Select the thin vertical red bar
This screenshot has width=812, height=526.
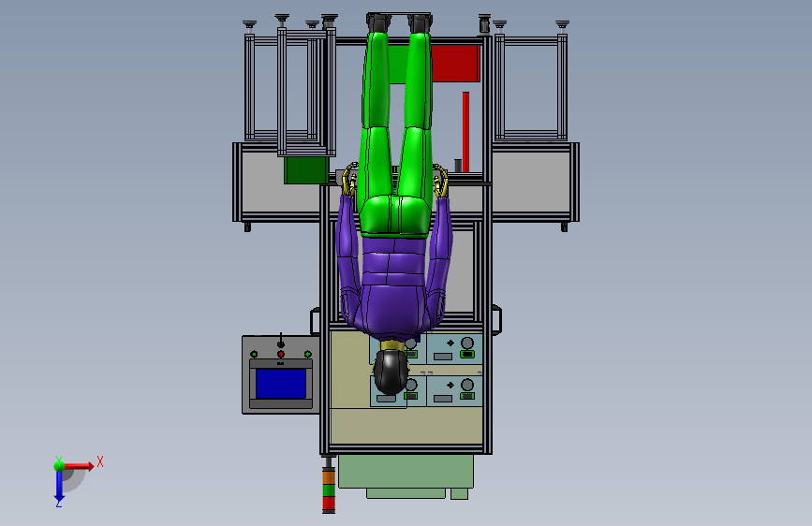465,131
